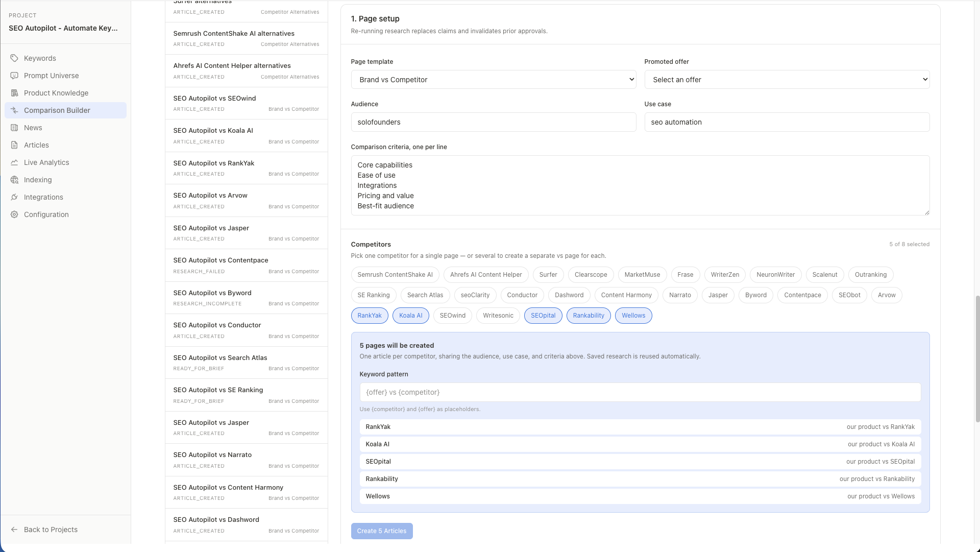
Task: Select the Frase competitor chip
Action: tap(685, 275)
